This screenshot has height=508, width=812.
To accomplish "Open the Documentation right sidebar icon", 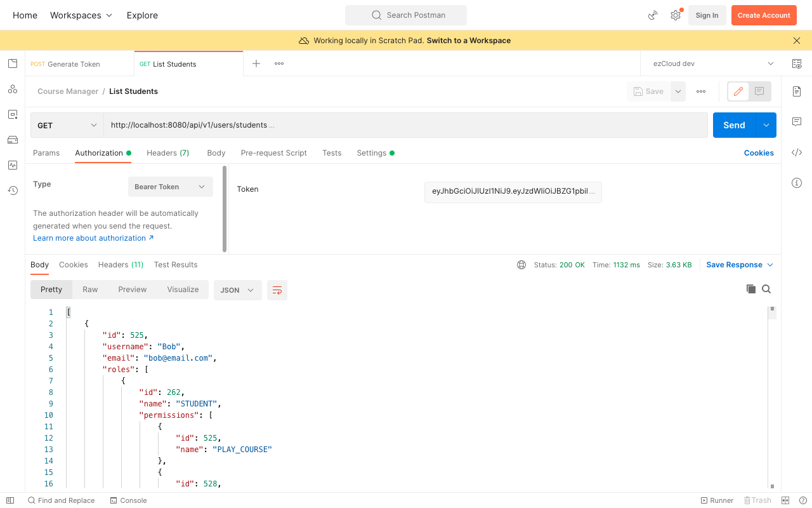I will point(797,91).
